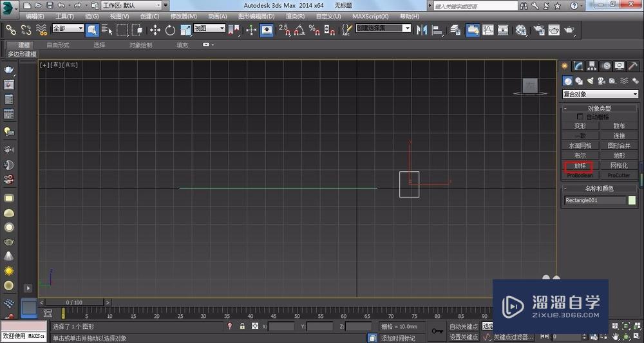Open the Hierarchy panel icon
The image size is (644, 343).
click(592, 66)
